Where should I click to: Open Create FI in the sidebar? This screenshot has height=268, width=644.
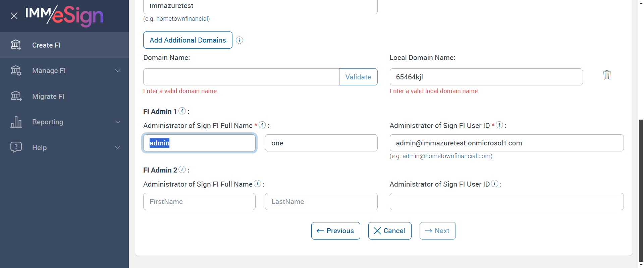(x=46, y=45)
